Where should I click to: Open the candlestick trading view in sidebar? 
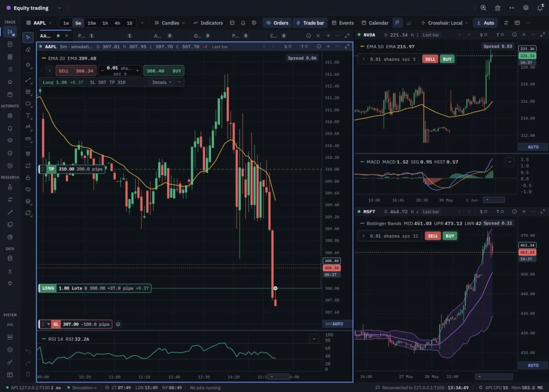click(x=10, y=32)
